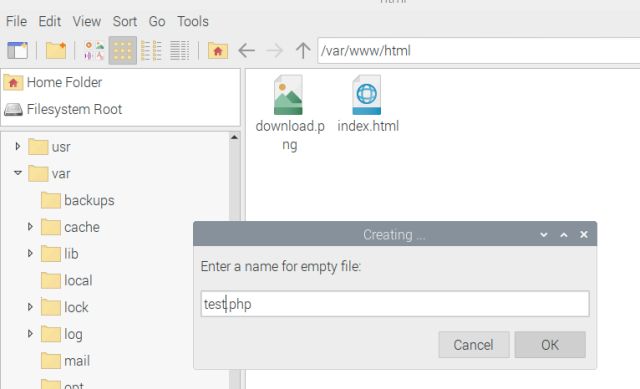Open the File menu
This screenshot has width=640, height=389.
[16, 21]
